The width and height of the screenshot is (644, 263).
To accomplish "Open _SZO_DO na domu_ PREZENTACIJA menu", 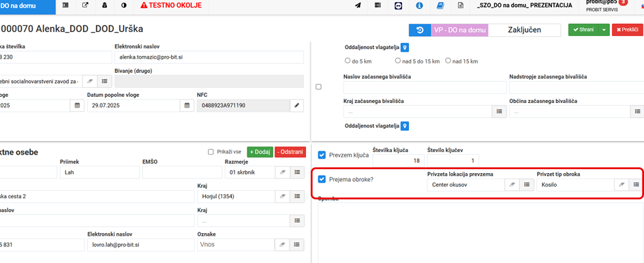I will tap(525, 5).
